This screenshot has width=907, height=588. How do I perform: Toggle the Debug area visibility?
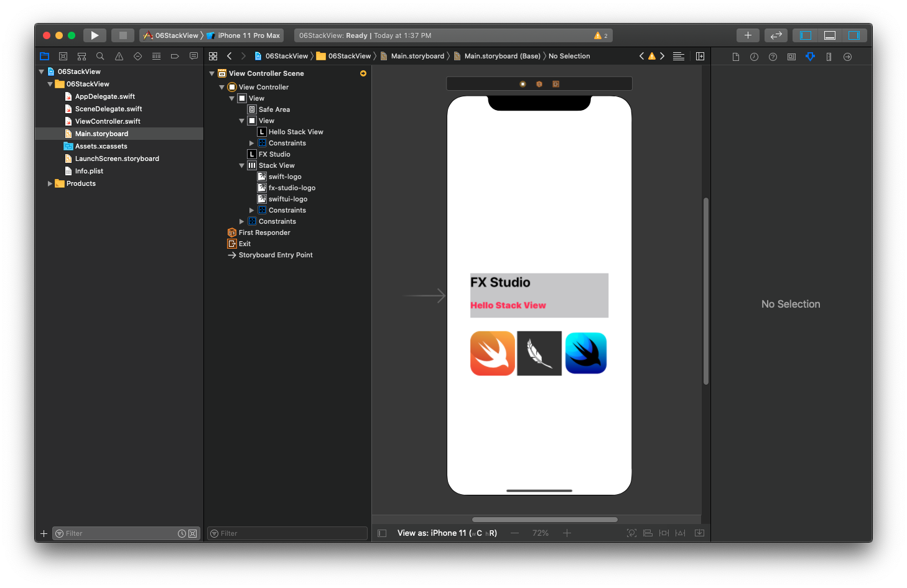point(830,35)
